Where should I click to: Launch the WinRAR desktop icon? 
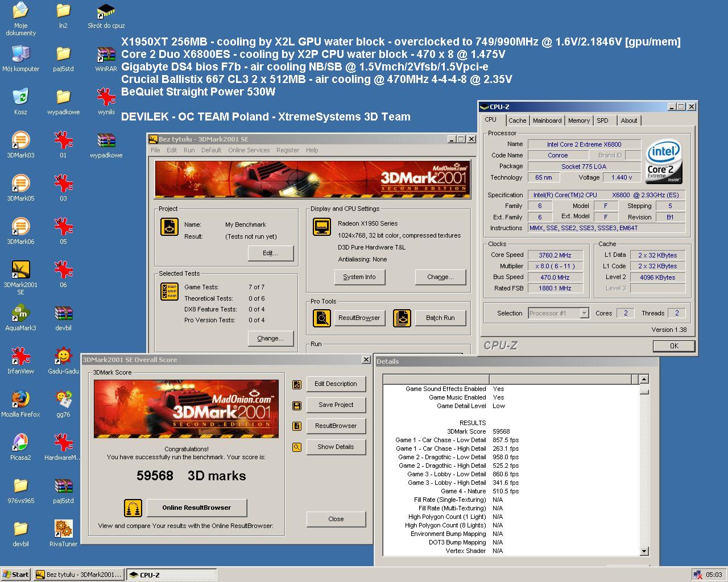click(106, 59)
